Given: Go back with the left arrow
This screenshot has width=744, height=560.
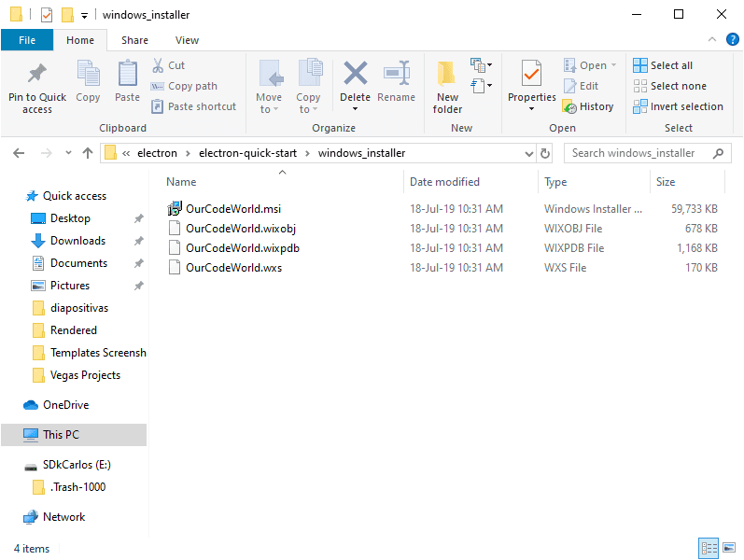Looking at the screenshot, I should pos(19,153).
